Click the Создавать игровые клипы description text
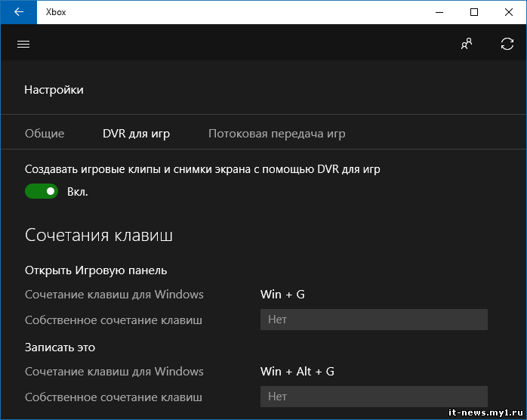 [x=202, y=169]
